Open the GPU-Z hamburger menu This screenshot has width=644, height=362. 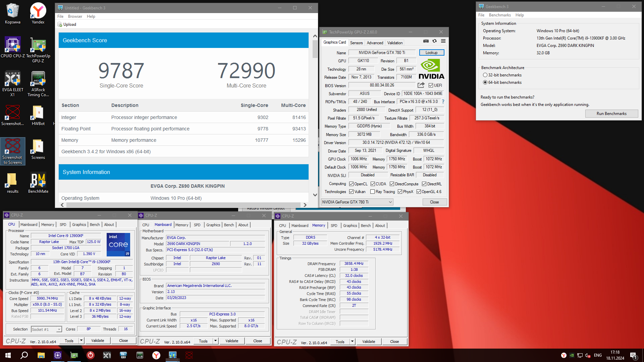(443, 41)
